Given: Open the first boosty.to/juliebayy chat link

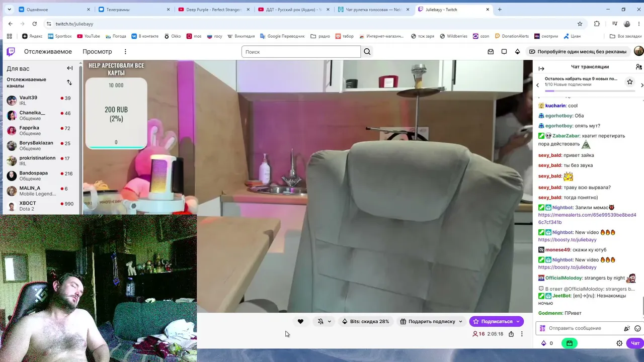Looking at the screenshot, I should [567, 240].
